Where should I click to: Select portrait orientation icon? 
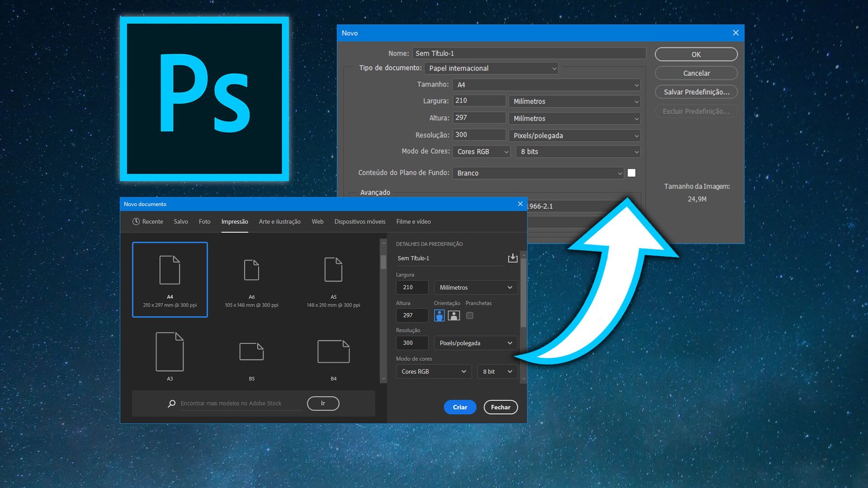pyautogui.click(x=439, y=315)
